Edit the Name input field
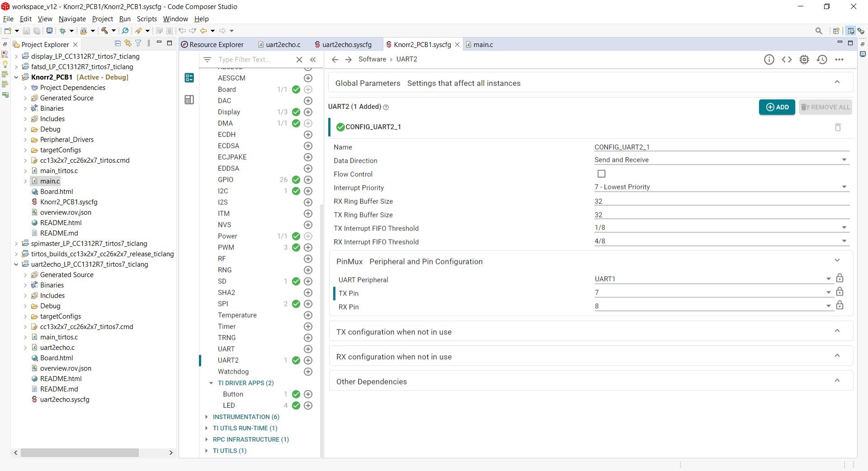This screenshot has width=868, height=471. 722,147
